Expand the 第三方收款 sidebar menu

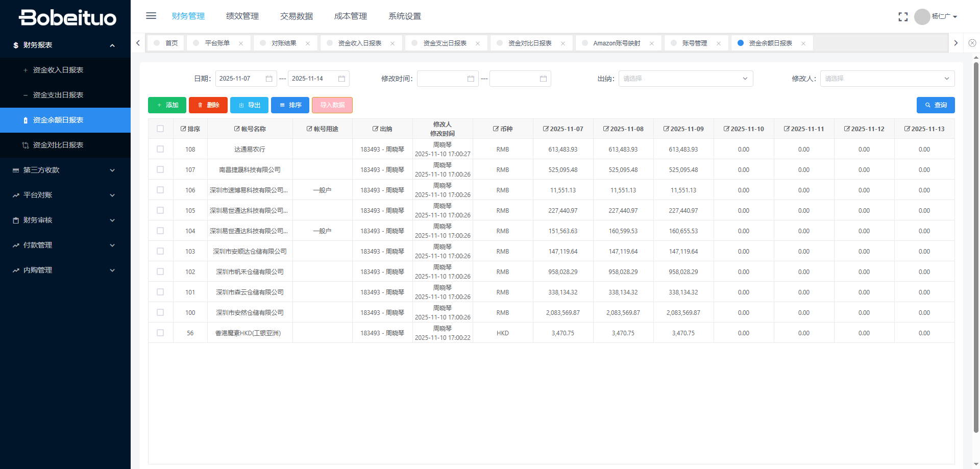click(x=65, y=170)
